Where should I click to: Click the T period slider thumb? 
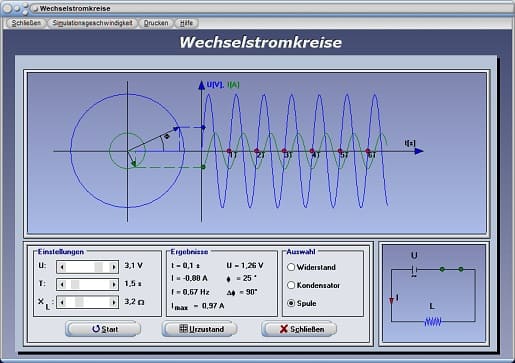(x=75, y=284)
